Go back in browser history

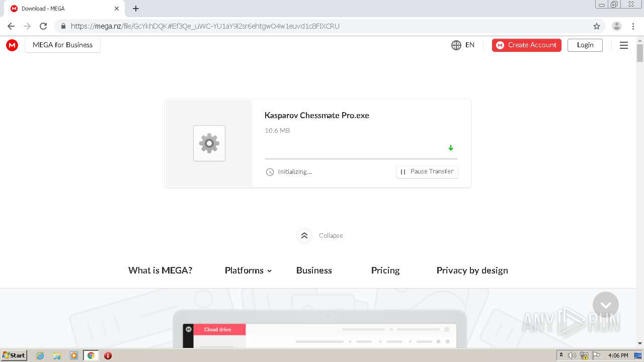tap(11, 26)
